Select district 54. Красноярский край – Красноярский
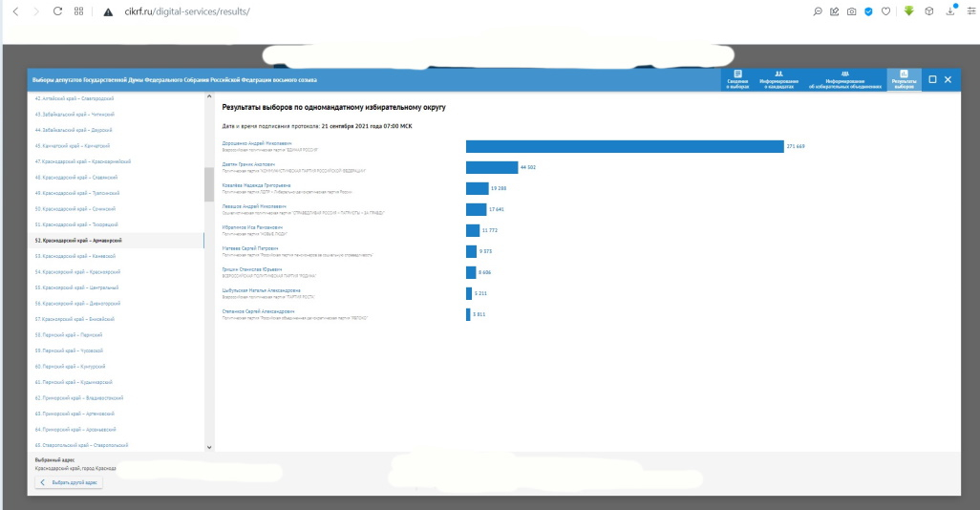This screenshot has height=510, width=980. [77, 272]
